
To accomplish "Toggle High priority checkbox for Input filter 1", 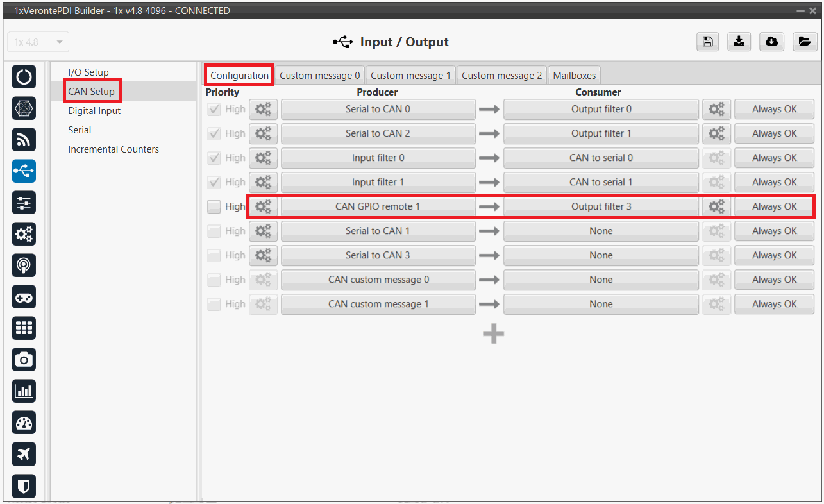I will pos(214,182).
